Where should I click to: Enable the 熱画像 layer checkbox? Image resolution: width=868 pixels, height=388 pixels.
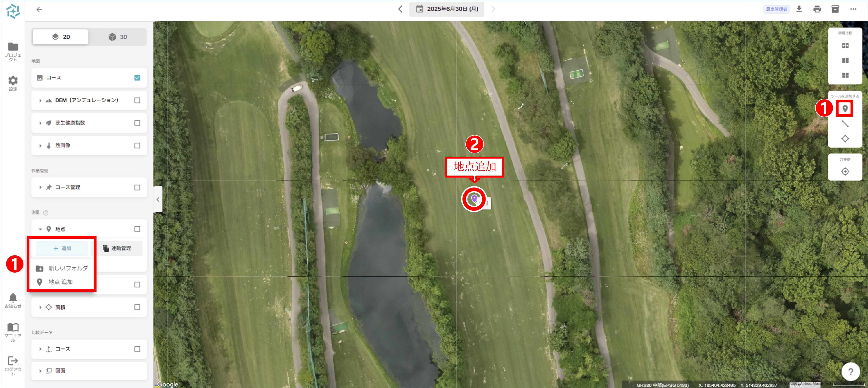[137, 146]
